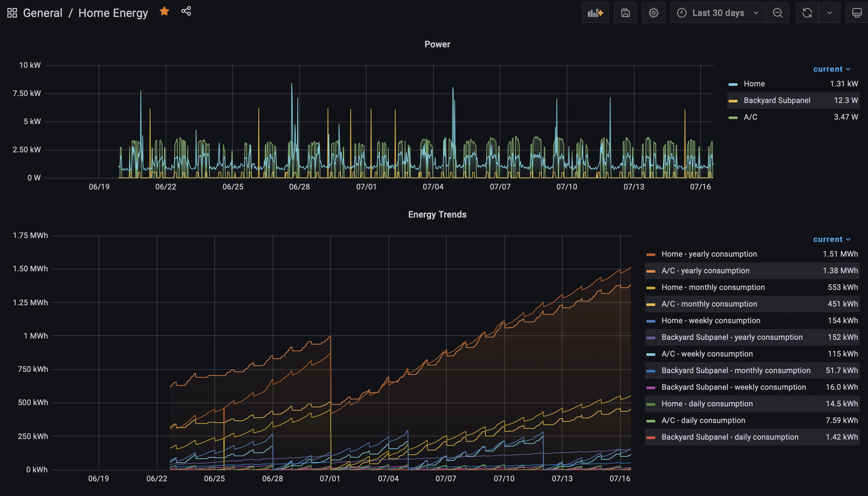Mark dashboard as favorite with star
This screenshot has height=496, width=868.
(x=164, y=11)
